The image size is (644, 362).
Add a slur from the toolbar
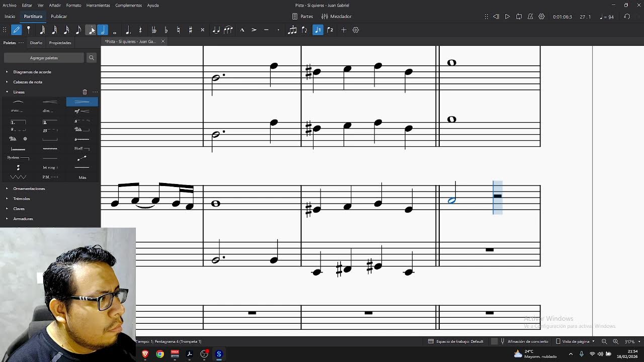point(228,30)
